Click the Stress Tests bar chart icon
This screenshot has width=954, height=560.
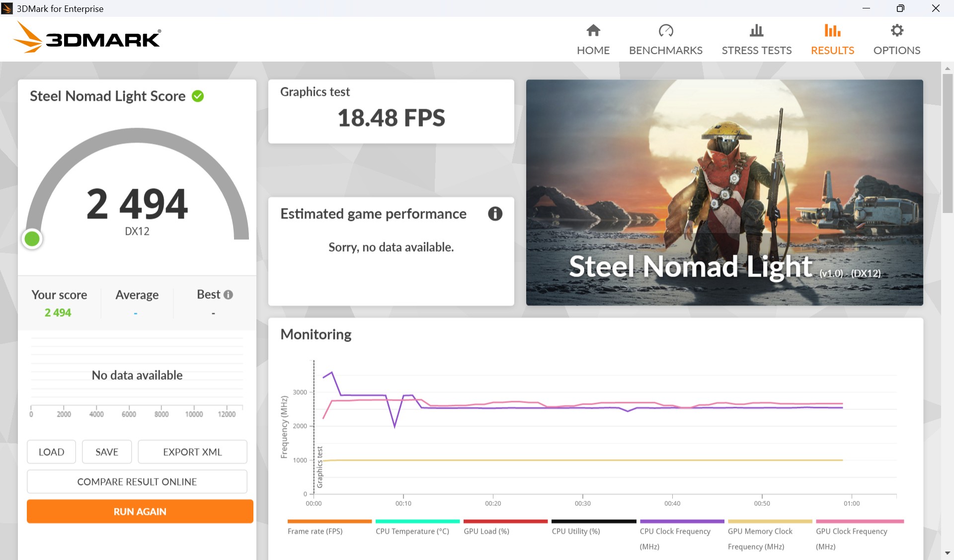click(x=756, y=31)
